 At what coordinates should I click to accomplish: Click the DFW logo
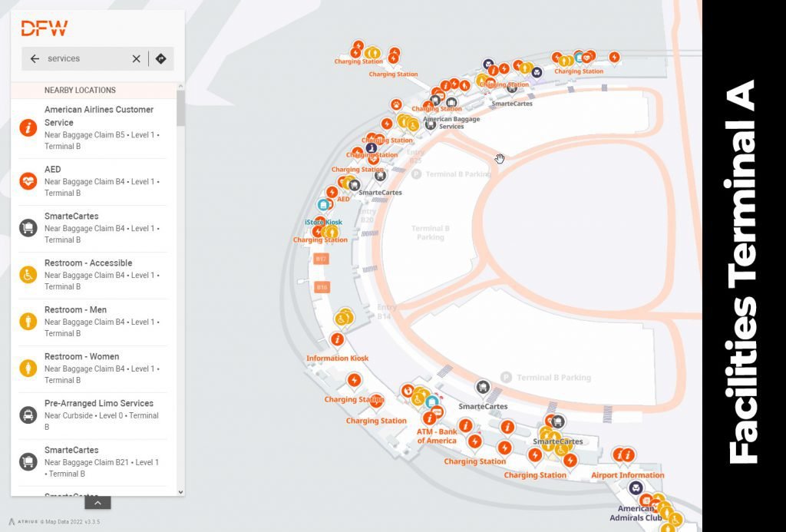[x=44, y=29]
